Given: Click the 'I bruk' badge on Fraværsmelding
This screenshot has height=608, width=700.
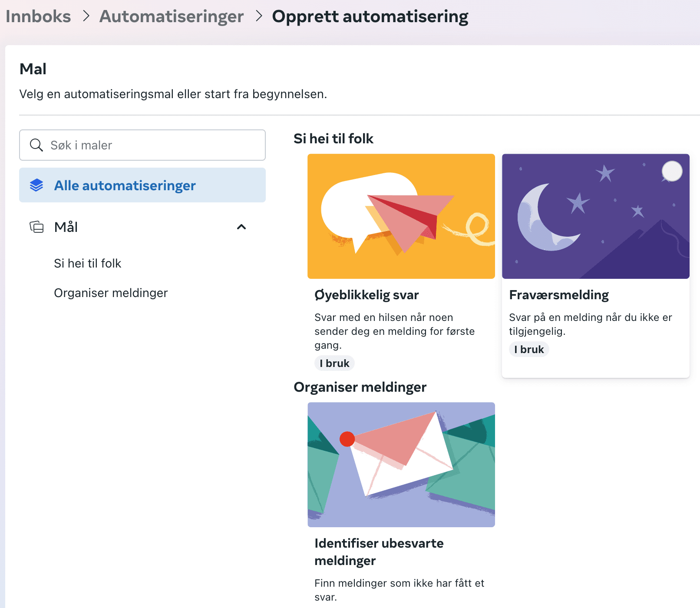Looking at the screenshot, I should [528, 349].
